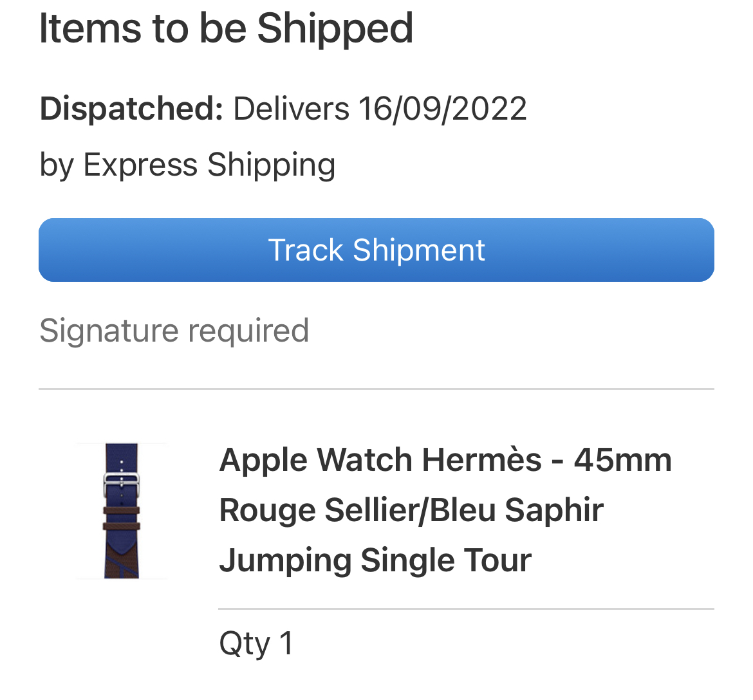The width and height of the screenshot is (753, 700).
Task: Tap the Track Shipment button
Action: pos(376,250)
